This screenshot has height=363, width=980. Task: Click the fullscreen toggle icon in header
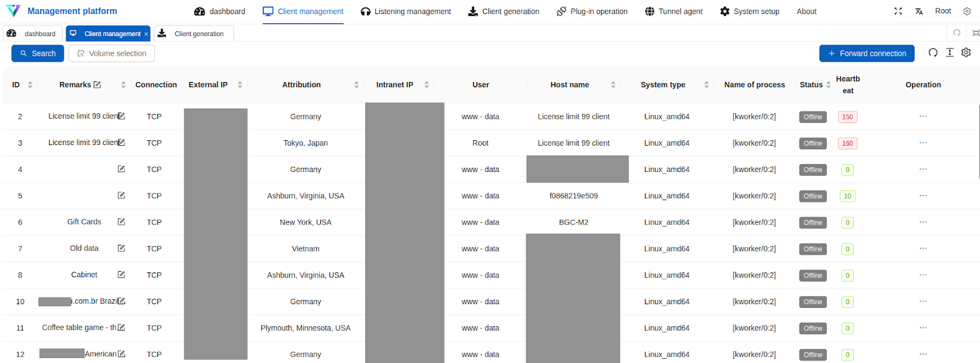(x=898, y=11)
